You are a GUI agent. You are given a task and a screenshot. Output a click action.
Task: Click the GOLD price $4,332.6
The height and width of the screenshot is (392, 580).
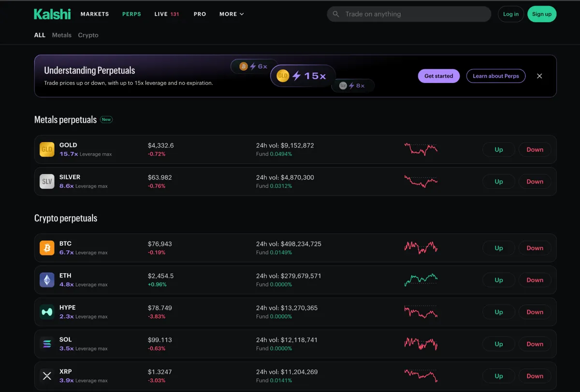(x=161, y=145)
